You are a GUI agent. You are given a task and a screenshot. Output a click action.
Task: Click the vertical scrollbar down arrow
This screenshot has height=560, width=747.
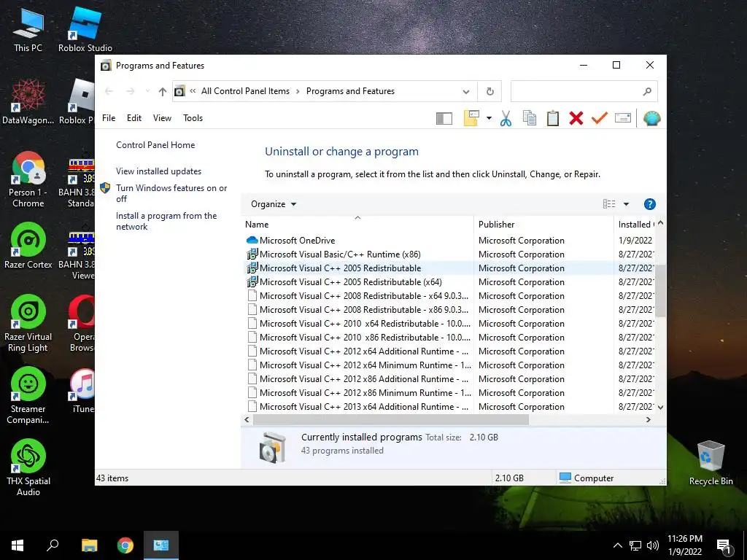tap(660, 407)
